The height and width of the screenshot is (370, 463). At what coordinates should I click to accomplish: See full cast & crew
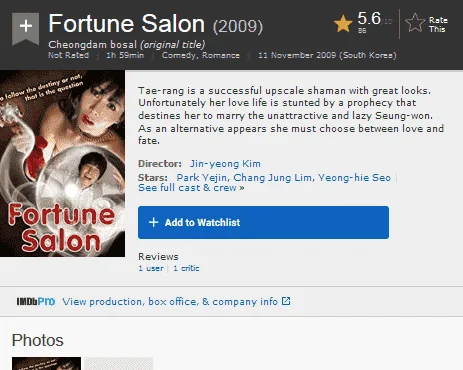coord(191,188)
